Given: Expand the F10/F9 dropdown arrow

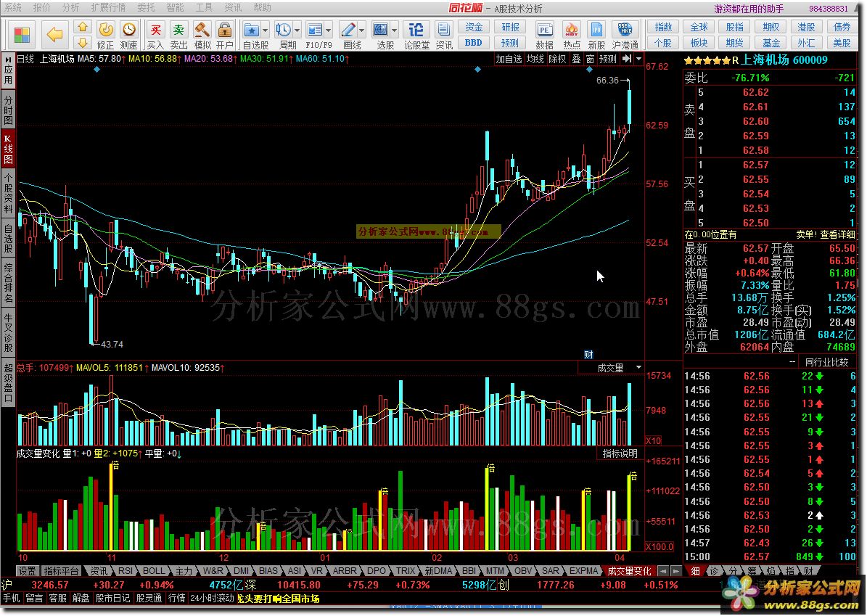Looking at the screenshot, I should [329, 30].
